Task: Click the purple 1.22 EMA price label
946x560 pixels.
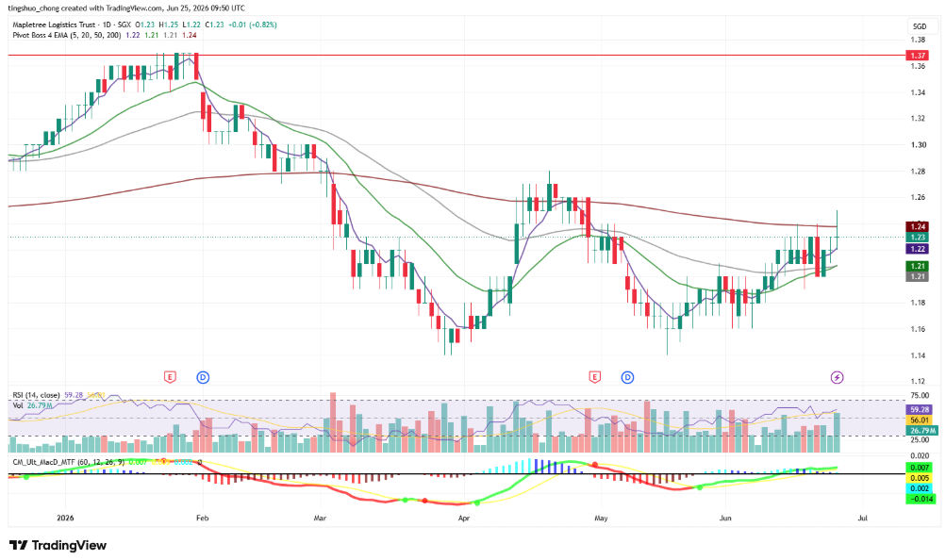Action: 918,249
